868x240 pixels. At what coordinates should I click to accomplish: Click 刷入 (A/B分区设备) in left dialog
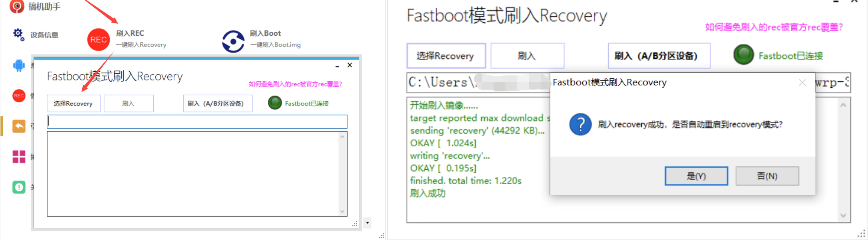click(218, 103)
